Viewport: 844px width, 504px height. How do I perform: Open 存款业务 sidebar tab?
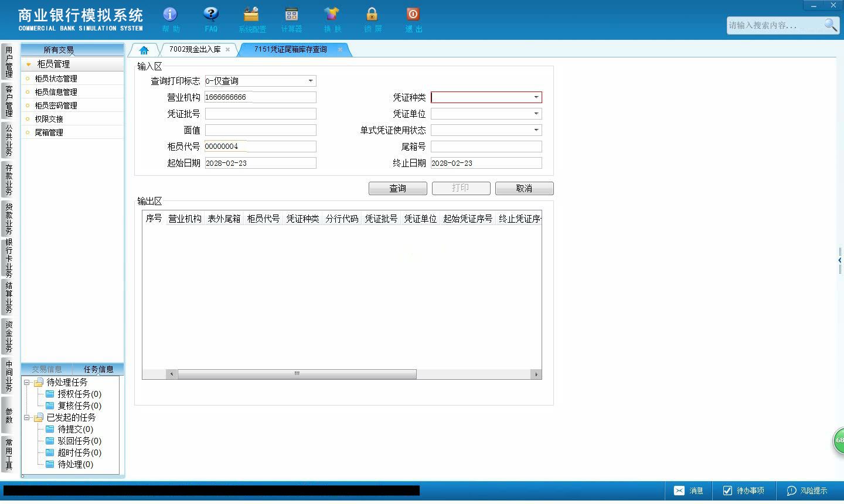tap(9, 179)
